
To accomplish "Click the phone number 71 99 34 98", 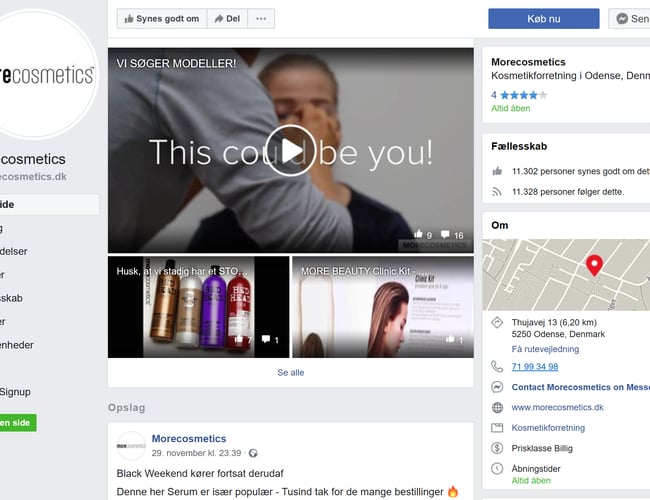I will [535, 367].
